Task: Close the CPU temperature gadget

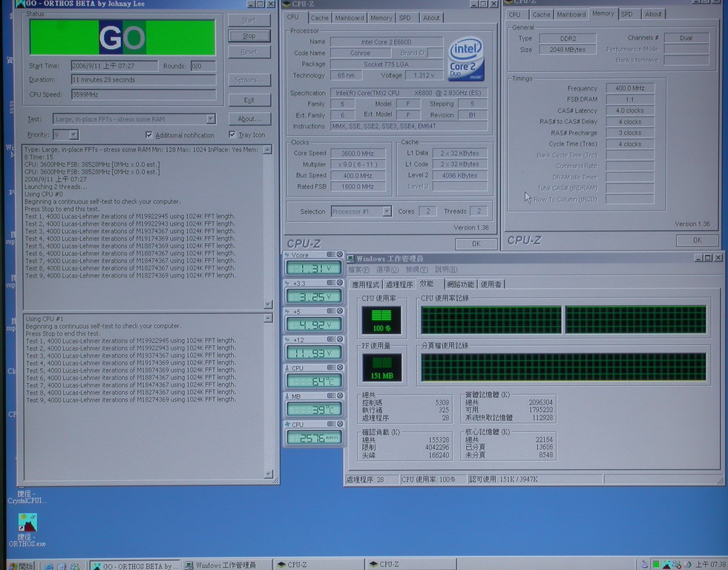Action: (x=339, y=367)
